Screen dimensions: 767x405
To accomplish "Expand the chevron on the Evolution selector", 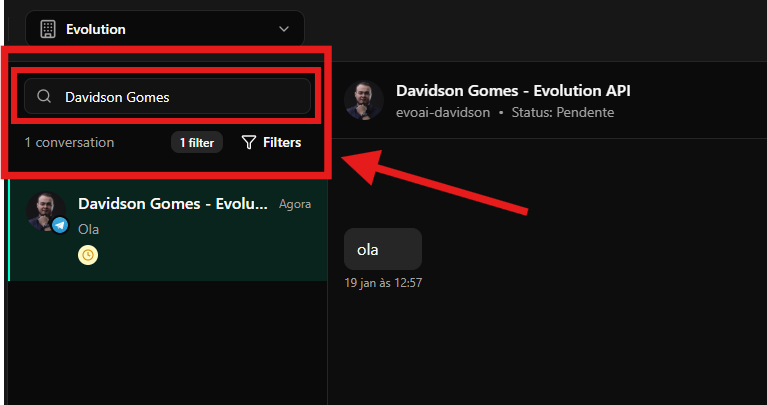I will click(x=284, y=29).
